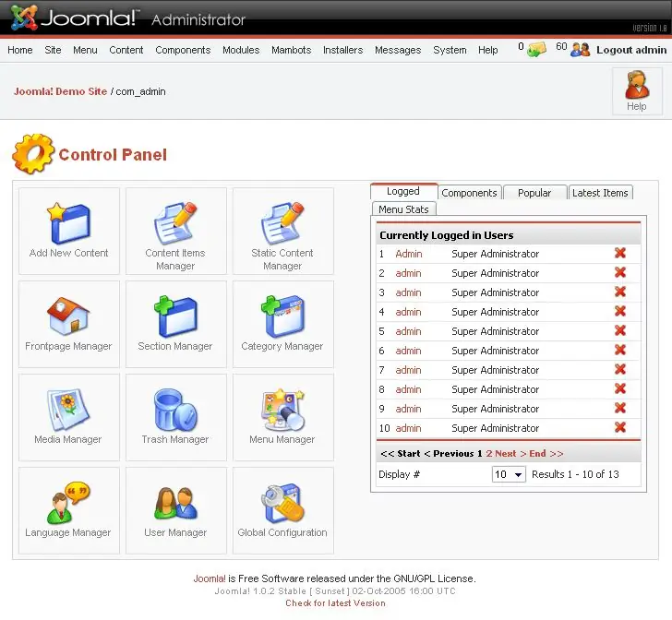Click Joomla! Demo Site breadcrumb link
This screenshot has height=620, width=672.
pos(60,91)
